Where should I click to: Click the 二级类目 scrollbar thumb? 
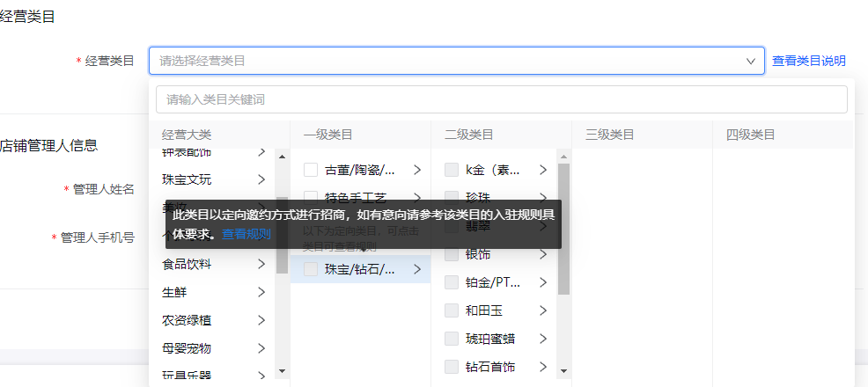(x=563, y=229)
